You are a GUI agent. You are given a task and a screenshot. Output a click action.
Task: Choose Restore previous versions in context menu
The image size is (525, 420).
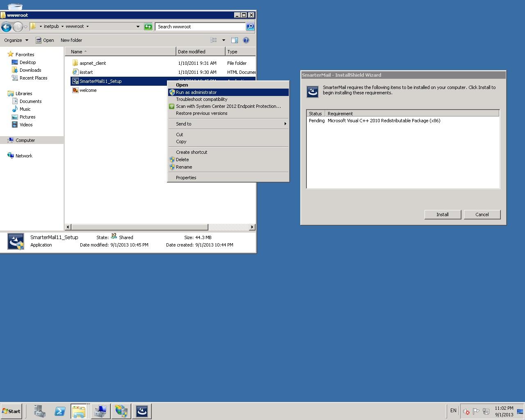[x=228, y=113]
